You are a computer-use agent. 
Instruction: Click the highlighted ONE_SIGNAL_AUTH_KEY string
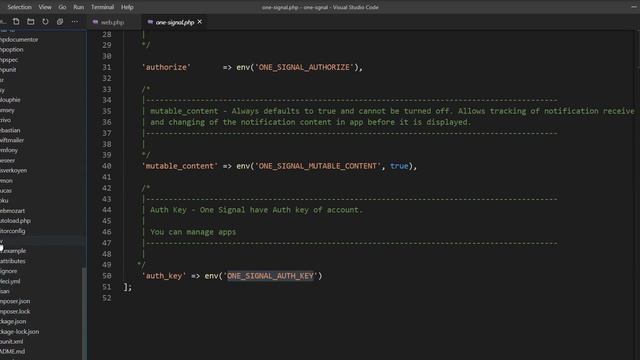pyautogui.click(x=270, y=276)
